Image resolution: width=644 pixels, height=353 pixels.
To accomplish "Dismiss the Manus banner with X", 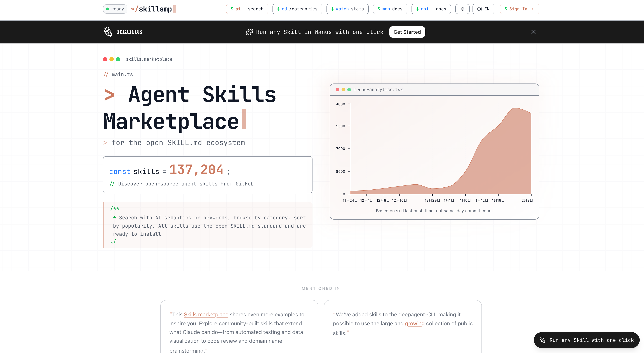I will coord(533,32).
